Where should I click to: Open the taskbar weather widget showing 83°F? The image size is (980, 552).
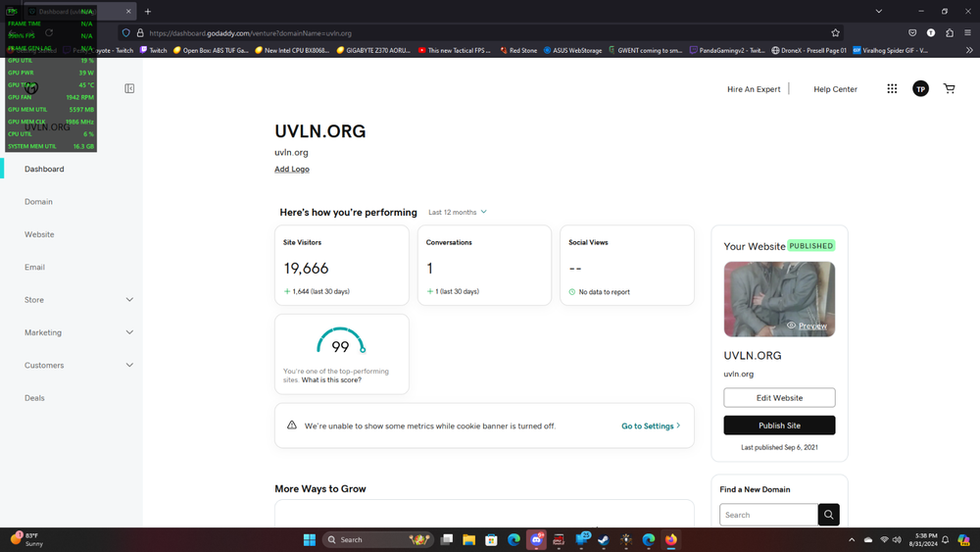coord(26,539)
